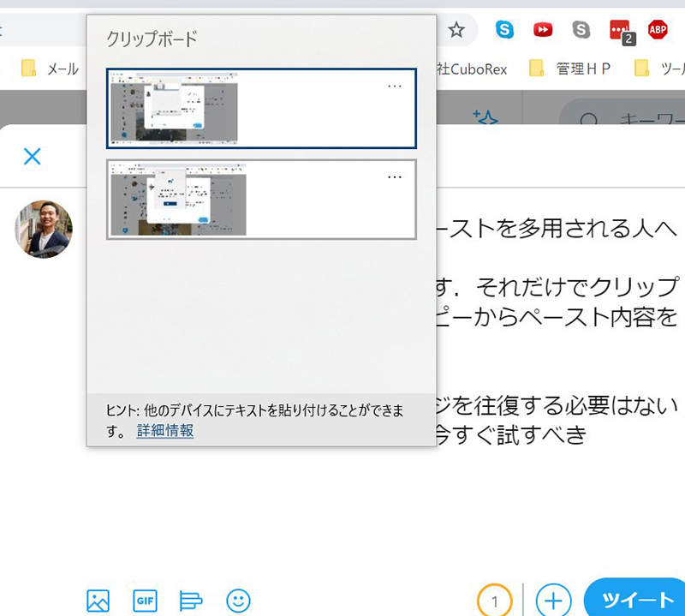Open the blue Skype extension
The width and height of the screenshot is (685, 616).
504,31
